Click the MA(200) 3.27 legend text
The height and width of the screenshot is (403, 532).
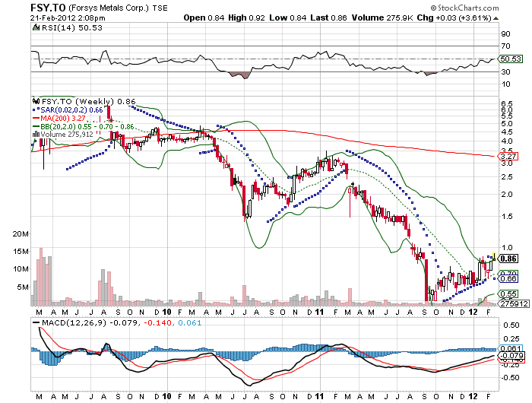(x=63, y=118)
